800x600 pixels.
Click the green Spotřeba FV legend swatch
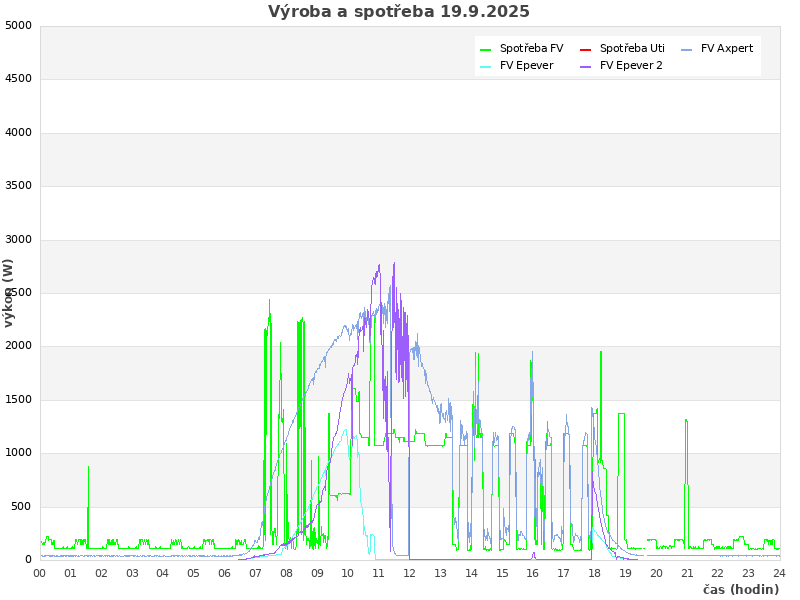[x=486, y=49]
